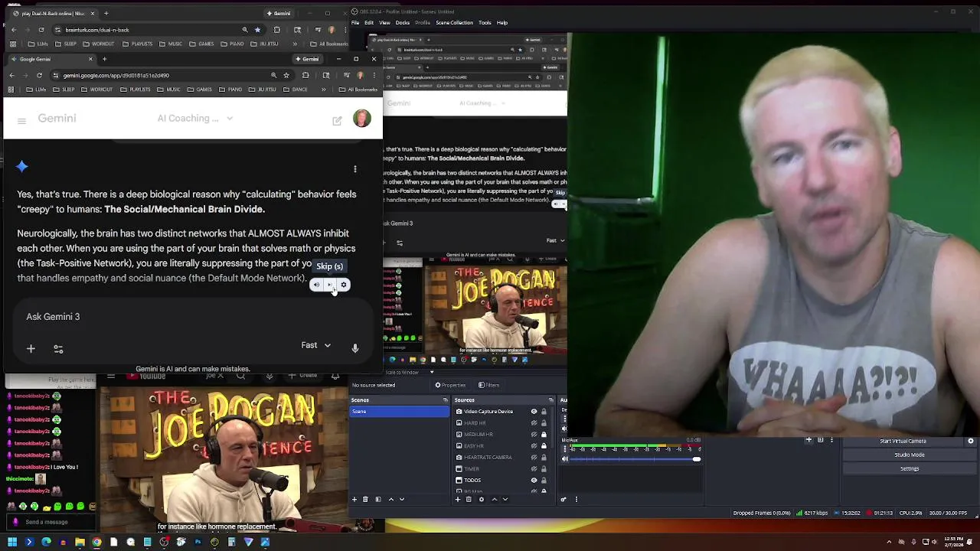Adjust the Mic/Aux volume slider handle
This screenshot has height=551, width=980.
(x=696, y=459)
